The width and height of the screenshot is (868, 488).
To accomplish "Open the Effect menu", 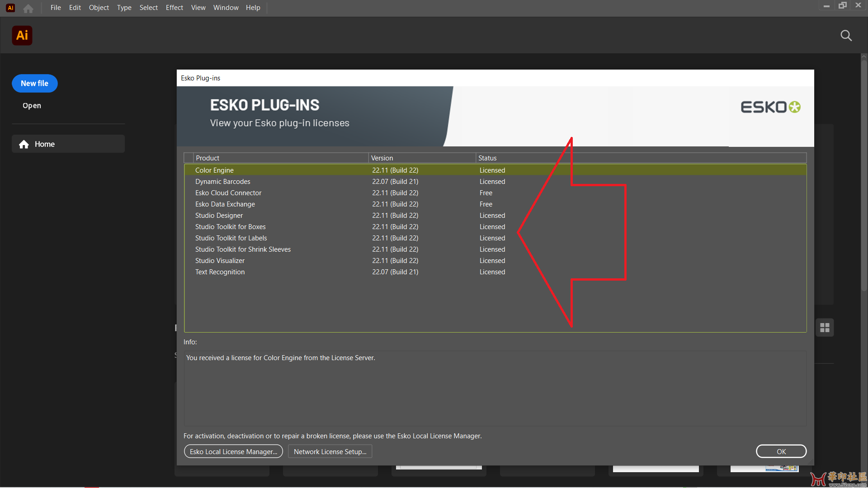I will [x=175, y=8].
